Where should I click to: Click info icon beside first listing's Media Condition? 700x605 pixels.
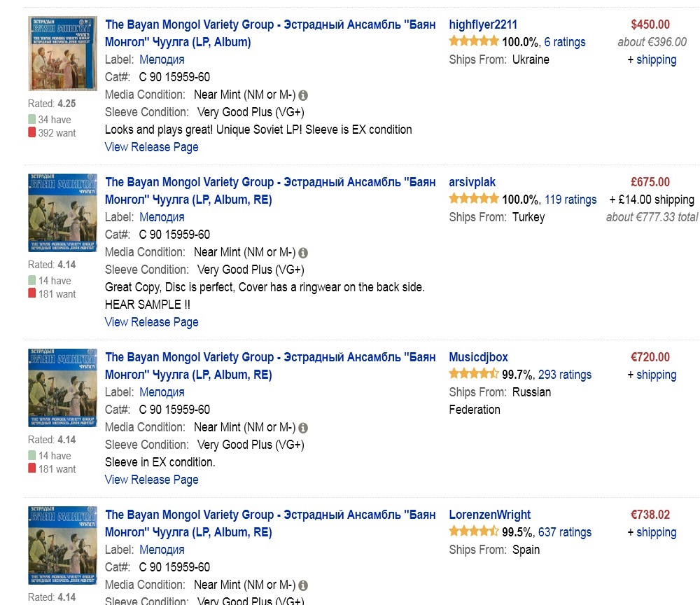(x=303, y=95)
